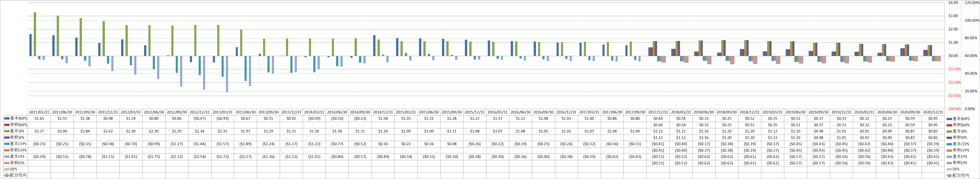This screenshot has height=179, width=980.
Task: Click the $1.58 BVPS cell for 2014/12/31
Action: [383, 118]
